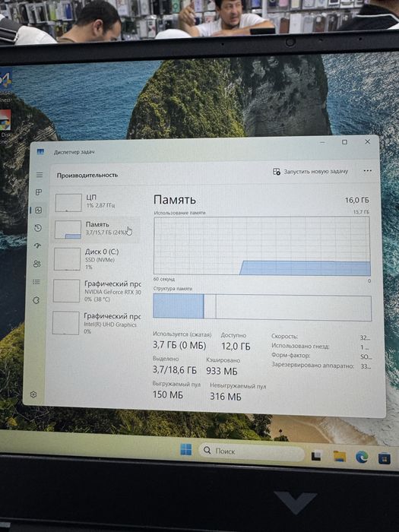The width and height of the screenshot is (399, 532).
Task: Open the Users icon in sidebar
Action: click(x=37, y=264)
